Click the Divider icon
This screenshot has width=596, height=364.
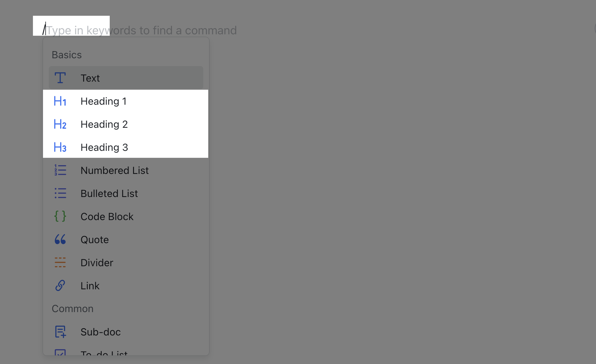[x=60, y=262]
